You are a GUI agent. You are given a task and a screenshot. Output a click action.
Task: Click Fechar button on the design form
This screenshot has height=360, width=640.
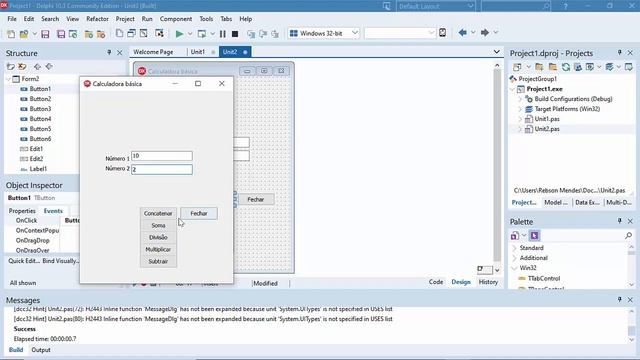pyautogui.click(x=256, y=199)
